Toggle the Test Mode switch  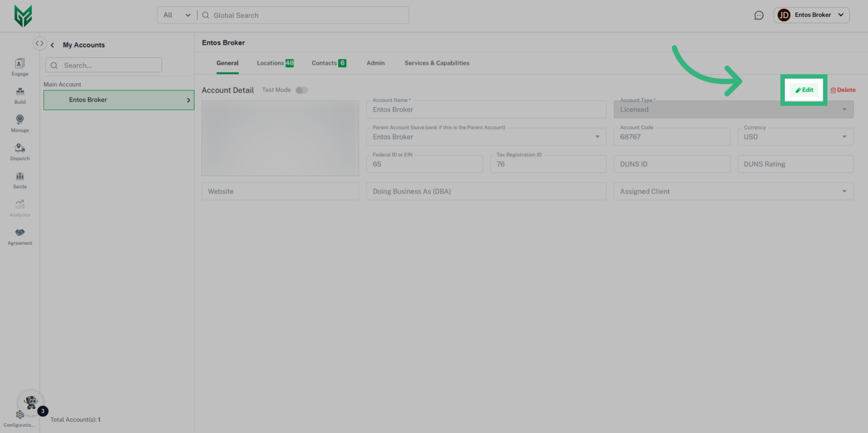(x=302, y=90)
